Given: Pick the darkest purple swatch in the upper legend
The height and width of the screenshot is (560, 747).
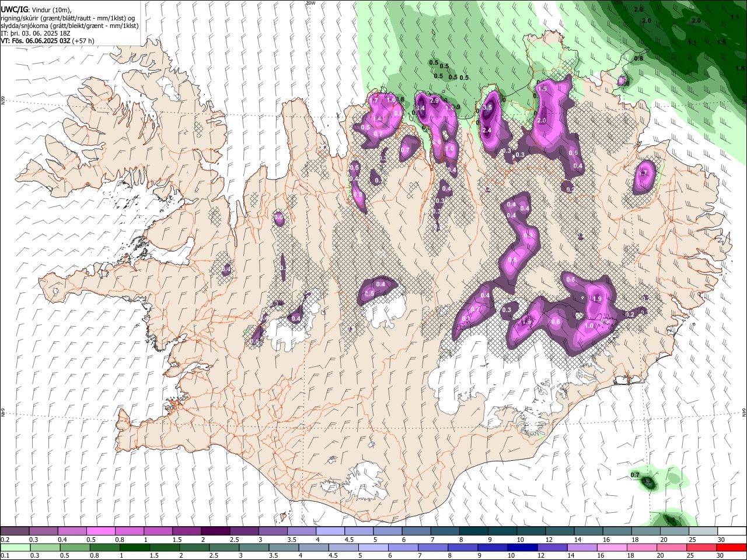Looking at the screenshot, I should pos(215,531).
